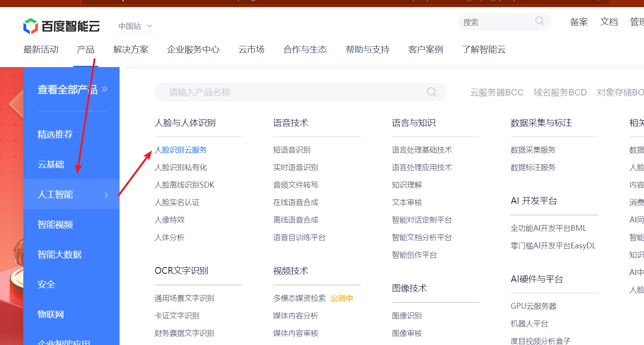Select 人工智能 sidebar category
This screenshot has height=345, width=644.
[71, 195]
